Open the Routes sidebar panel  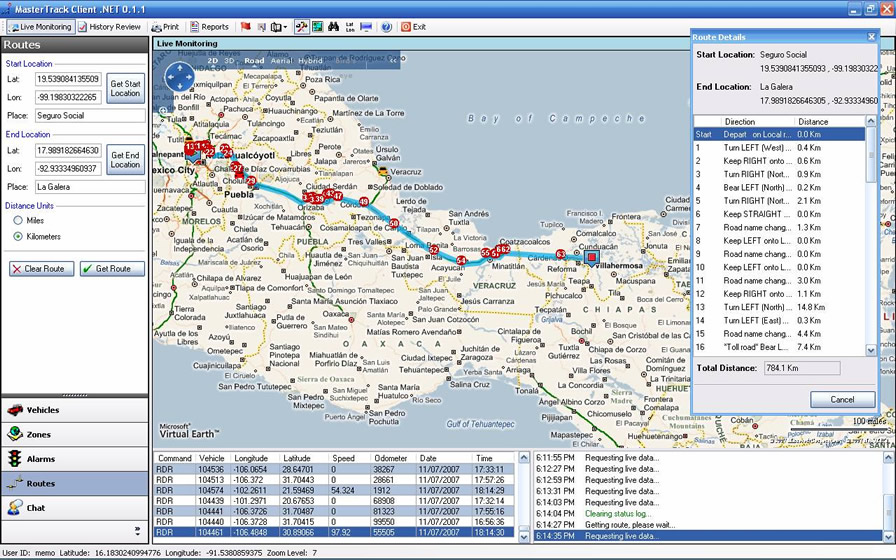click(75, 483)
